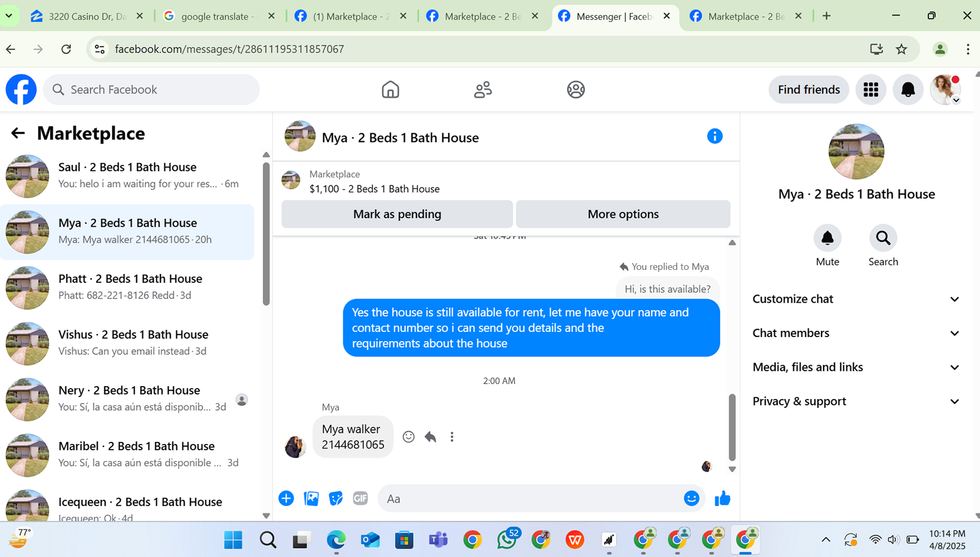
Task: Switch to the google translate tab
Action: pos(218,16)
